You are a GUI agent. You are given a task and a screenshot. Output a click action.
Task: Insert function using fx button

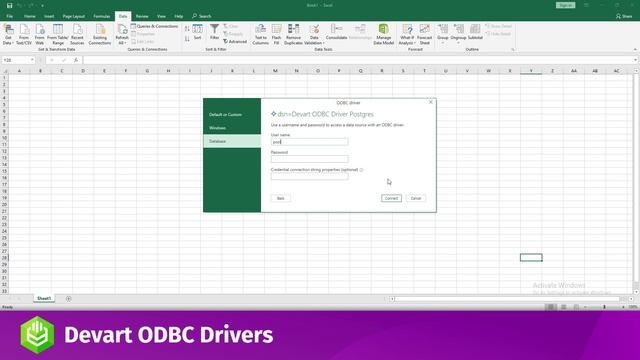[x=76, y=60]
